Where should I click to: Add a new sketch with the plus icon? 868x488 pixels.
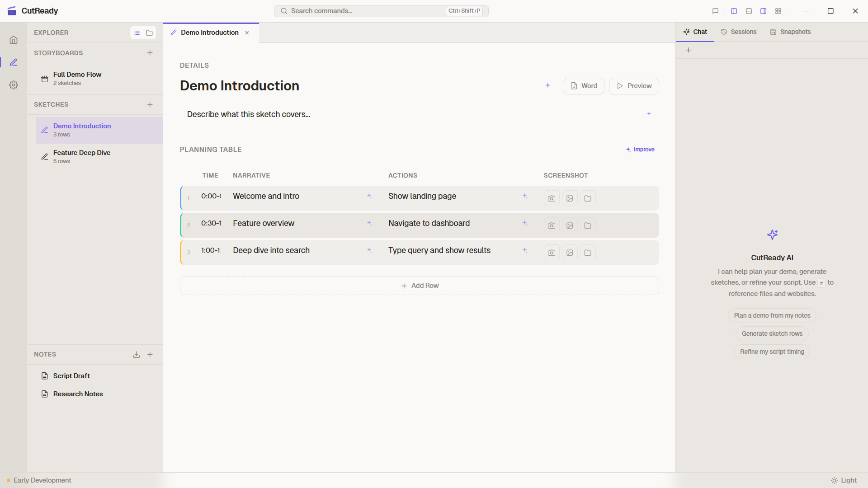coord(150,104)
